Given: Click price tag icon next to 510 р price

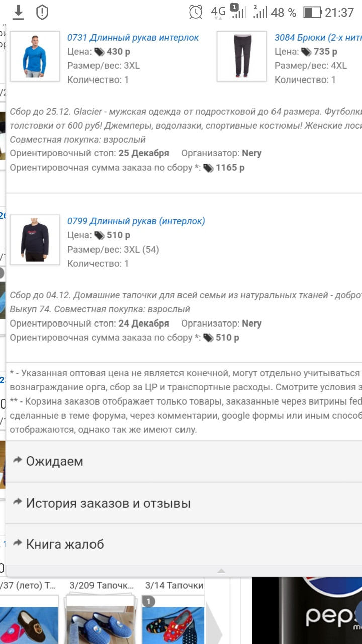Looking at the screenshot, I should point(99,235).
